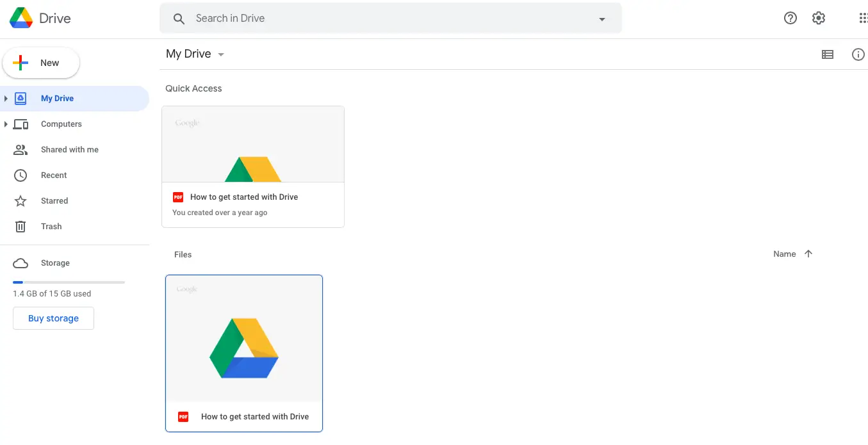Reverse sort direction with the arrow
Viewport: 868px width, 445px height.
click(808, 254)
